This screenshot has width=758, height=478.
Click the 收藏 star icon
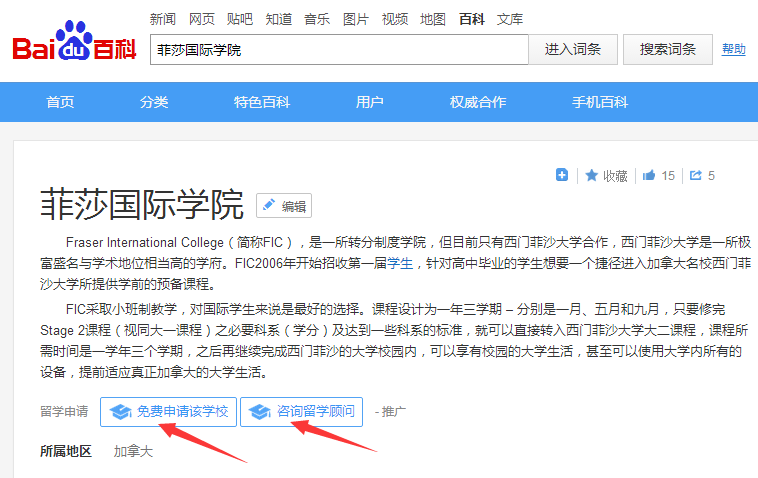[591, 175]
